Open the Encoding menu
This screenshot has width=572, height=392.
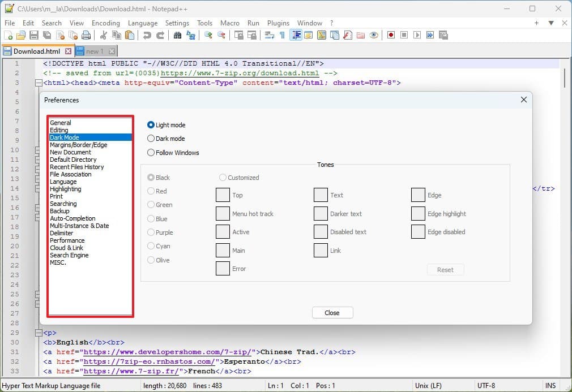105,23
